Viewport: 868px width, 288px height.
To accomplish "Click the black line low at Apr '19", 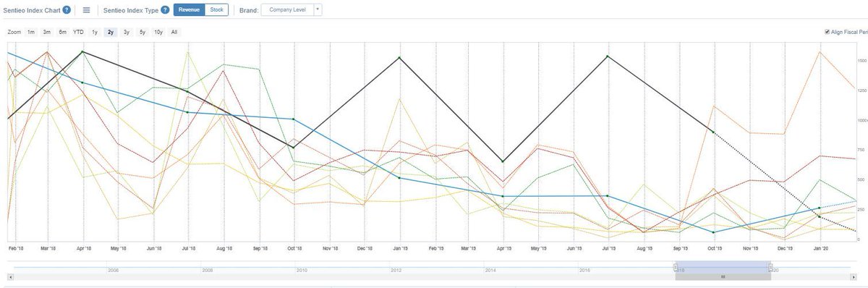I will (x=503, y=161).
